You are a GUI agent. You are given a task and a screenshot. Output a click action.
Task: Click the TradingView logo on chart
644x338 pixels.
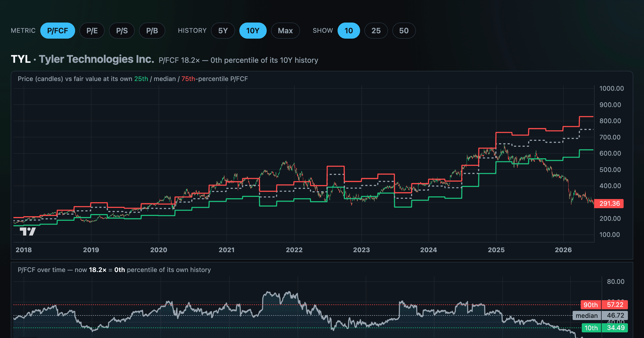(x=28, y=231)
